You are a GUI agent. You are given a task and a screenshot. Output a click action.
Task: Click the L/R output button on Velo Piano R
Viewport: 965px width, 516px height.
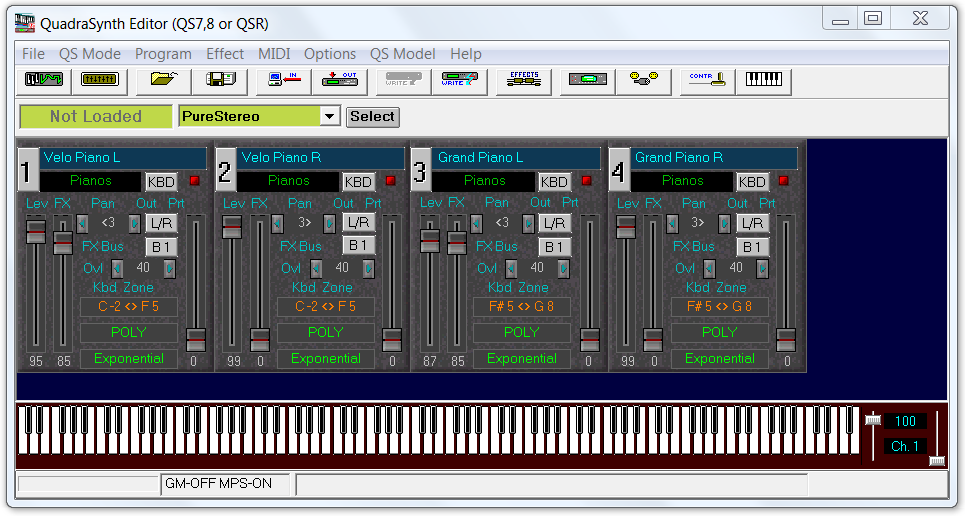pos(359,222)
